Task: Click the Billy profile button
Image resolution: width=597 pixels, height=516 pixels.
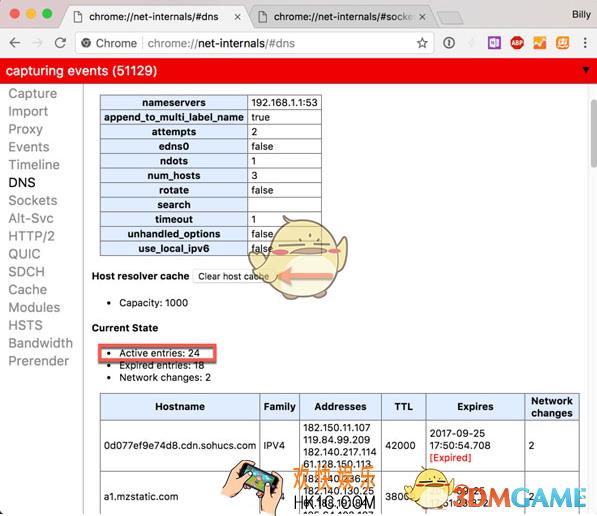Action: point(581,15)
